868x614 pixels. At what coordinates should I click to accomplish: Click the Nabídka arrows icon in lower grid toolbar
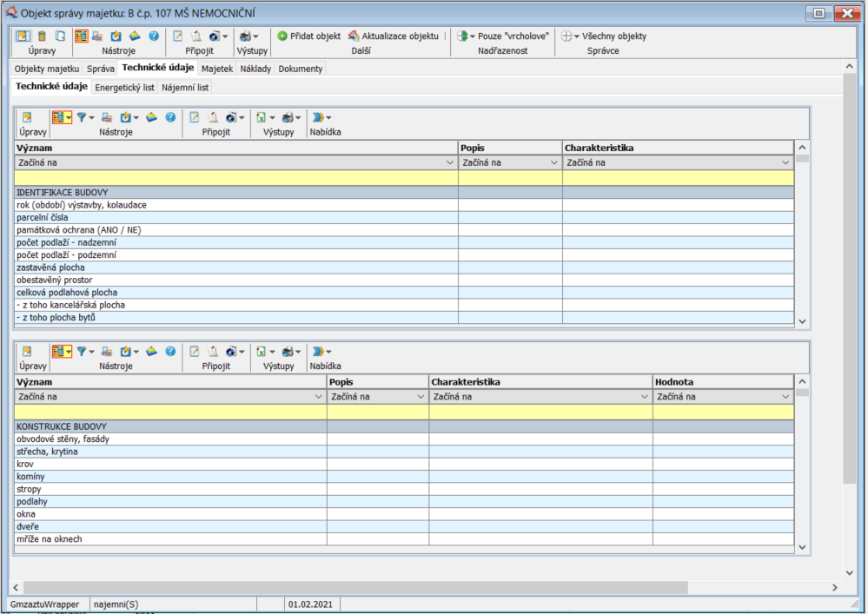coord(318,352)
